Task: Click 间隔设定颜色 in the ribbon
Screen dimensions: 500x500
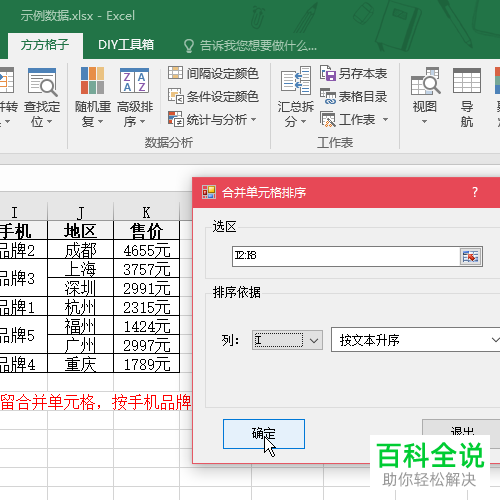Action: (x=213, y=73)
